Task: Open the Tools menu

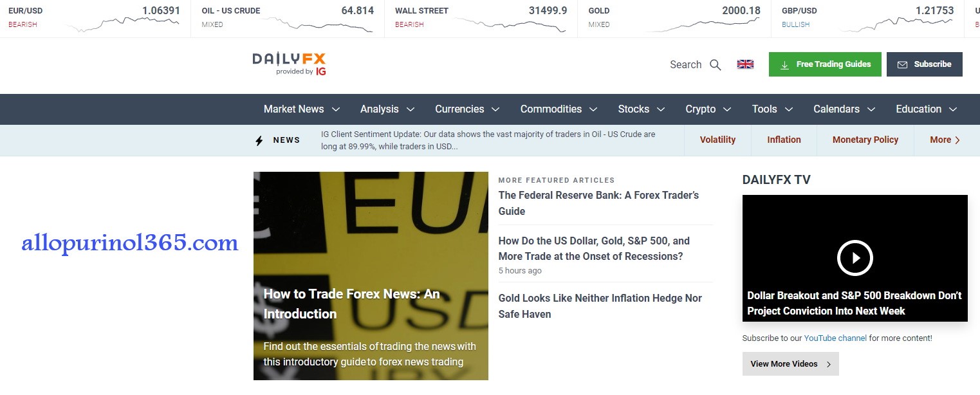Action: (764, 109)
